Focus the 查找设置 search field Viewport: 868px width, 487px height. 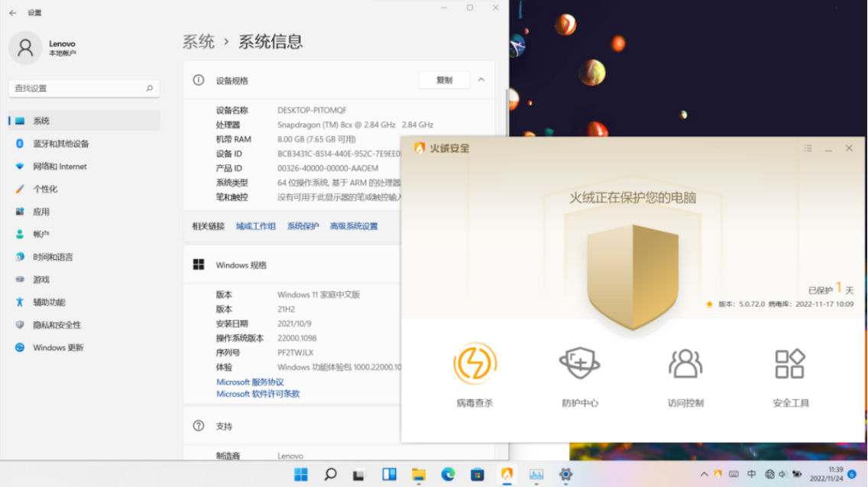84,88
